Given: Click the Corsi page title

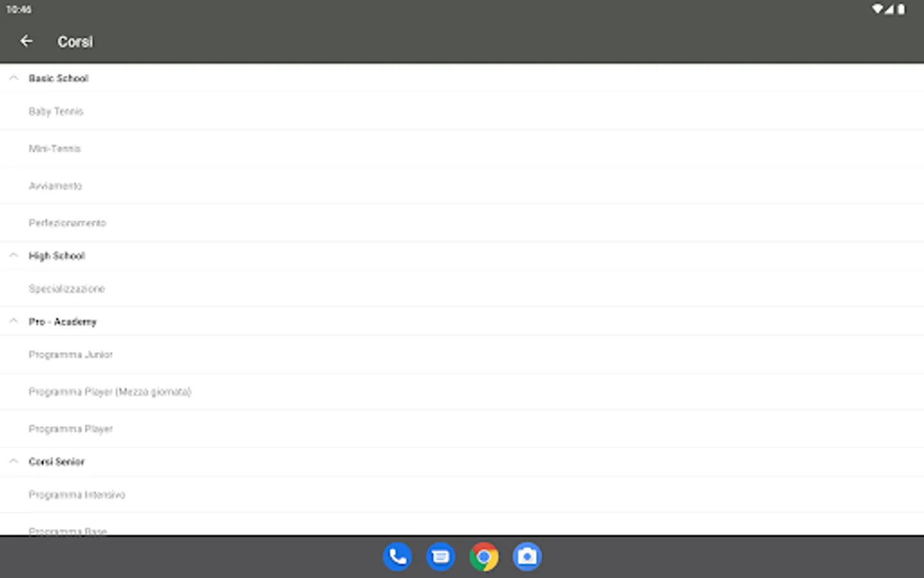Looking at the screenshot, I should click(75, 42).
